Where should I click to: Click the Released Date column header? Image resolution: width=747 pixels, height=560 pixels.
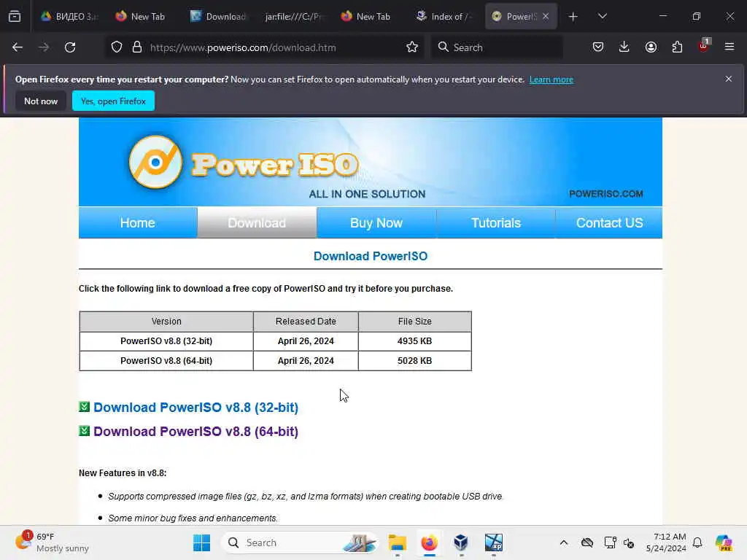pos(306,322)
